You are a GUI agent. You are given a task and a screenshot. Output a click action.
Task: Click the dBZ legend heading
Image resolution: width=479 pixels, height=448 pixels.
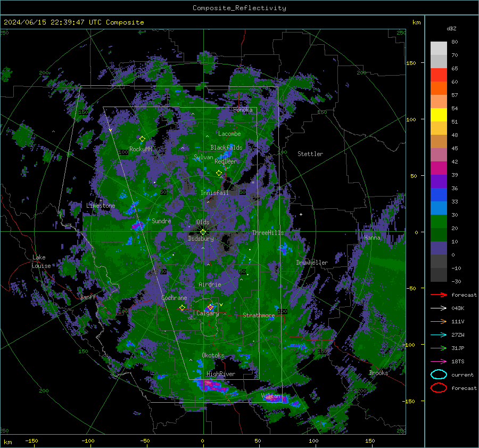point(451,29)
